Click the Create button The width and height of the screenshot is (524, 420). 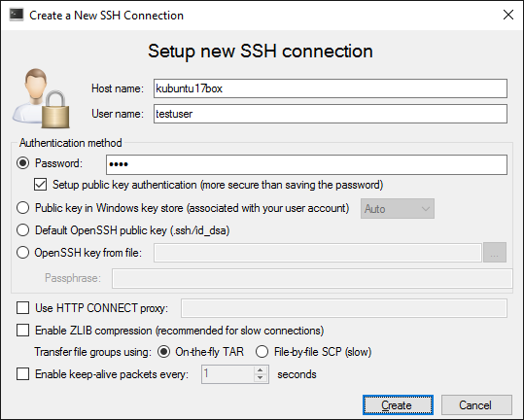(398, 405)
